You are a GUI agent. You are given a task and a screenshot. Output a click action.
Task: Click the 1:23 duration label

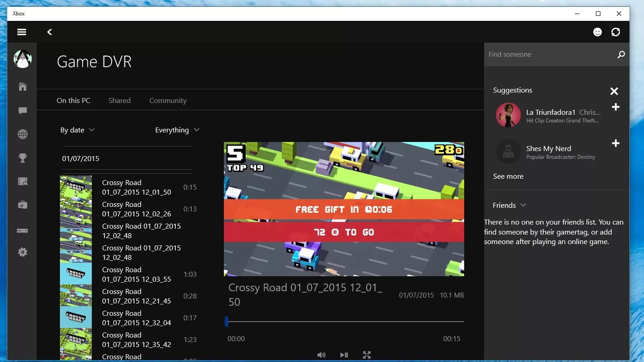[x=190, y=340]
